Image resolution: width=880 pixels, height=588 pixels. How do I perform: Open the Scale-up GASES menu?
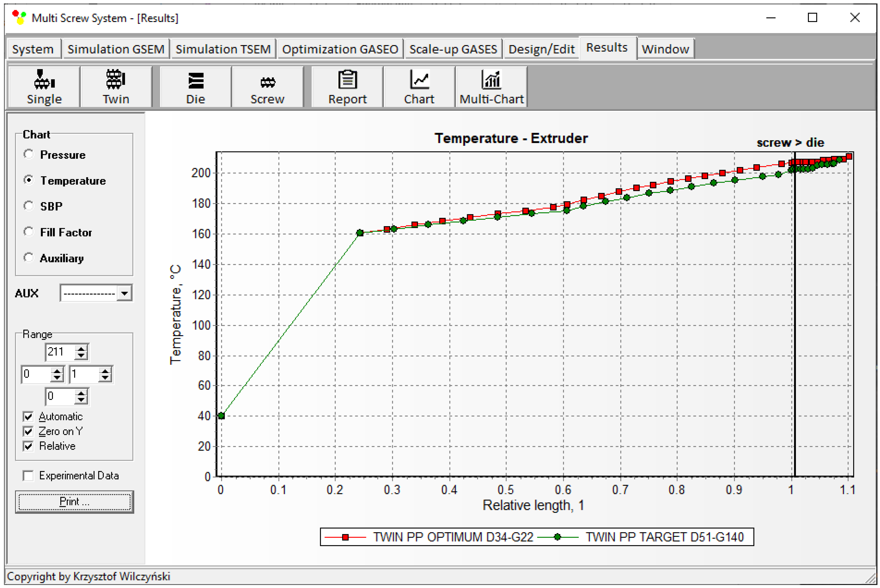coord(453,49)
